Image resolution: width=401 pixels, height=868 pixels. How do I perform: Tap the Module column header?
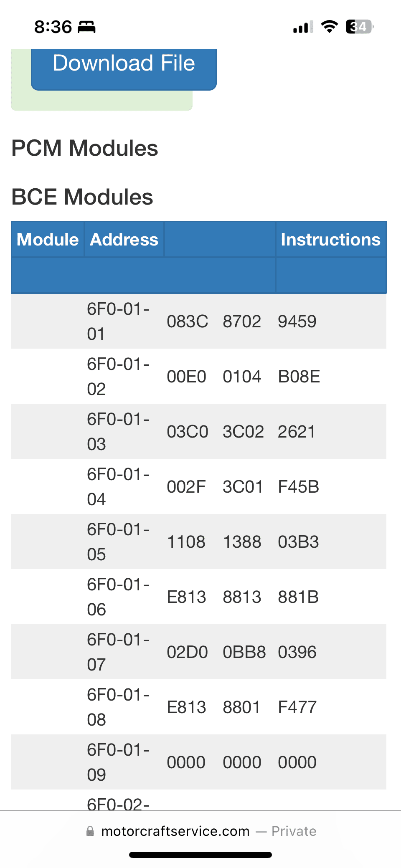(x=48, y=240)
